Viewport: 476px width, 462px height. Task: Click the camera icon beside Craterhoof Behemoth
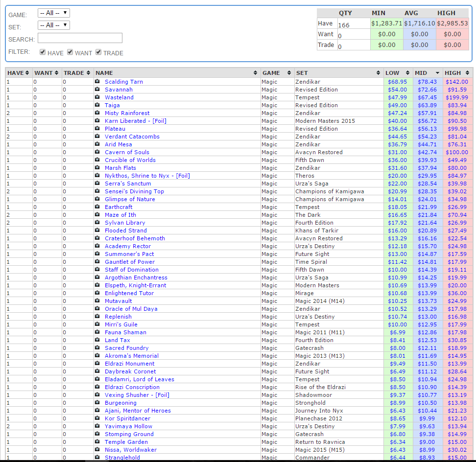pyautogui.click(x=97, y=238)
